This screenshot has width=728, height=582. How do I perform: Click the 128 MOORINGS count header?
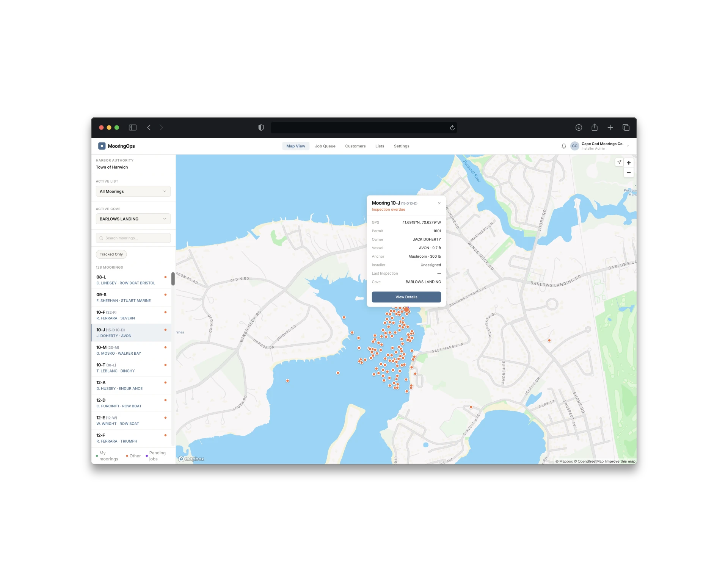(109, 268)
